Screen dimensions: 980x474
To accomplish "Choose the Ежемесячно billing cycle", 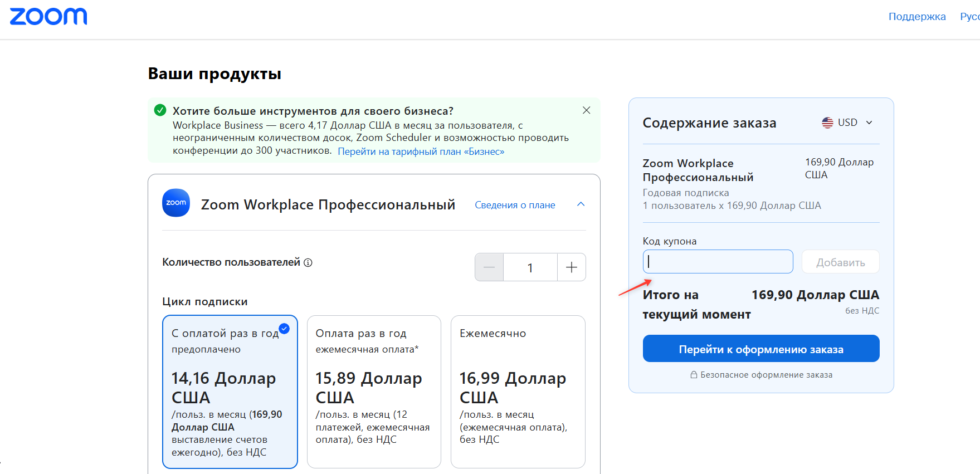I will pyautogui.click(x=518, y=392).
